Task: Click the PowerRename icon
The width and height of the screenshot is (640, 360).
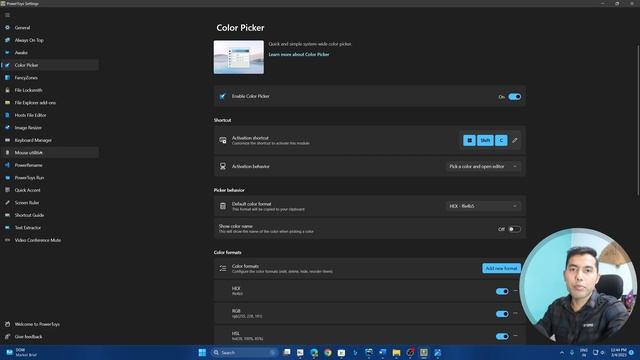Action: (x=7, y=165)
